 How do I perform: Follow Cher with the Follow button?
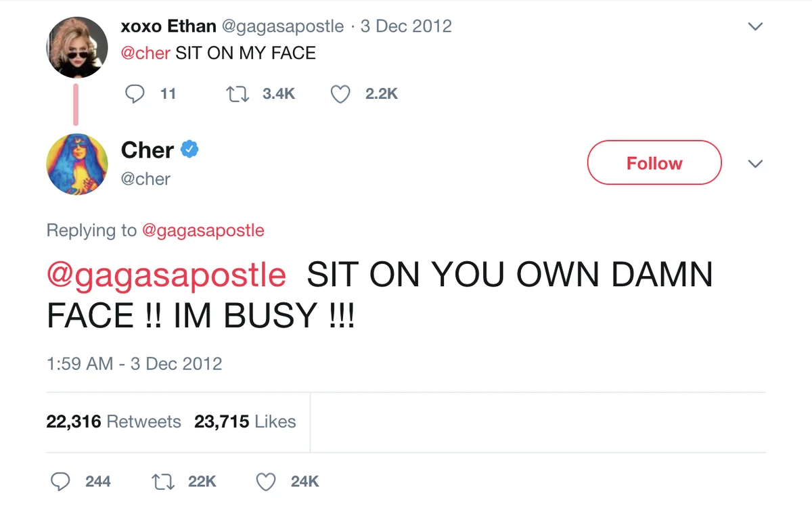[654, 162]
